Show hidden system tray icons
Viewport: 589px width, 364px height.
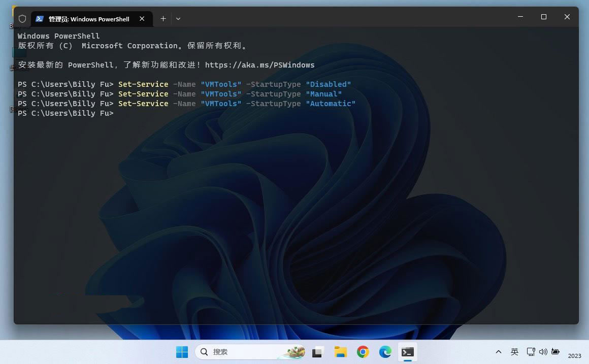click(499, 352)
